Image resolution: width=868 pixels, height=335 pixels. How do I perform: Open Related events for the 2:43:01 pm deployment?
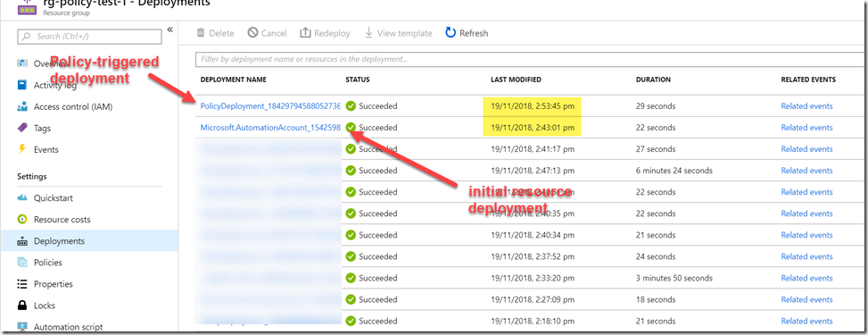(806, 128)
